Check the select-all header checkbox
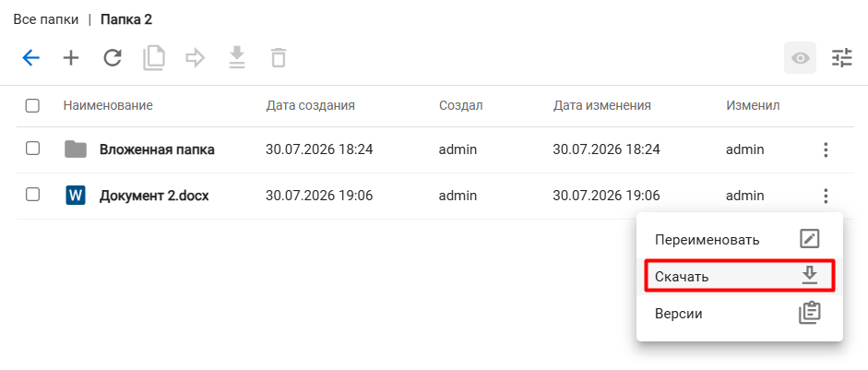Image resolution: width=868 pixels, height=370 pixels. pos(32,106)
